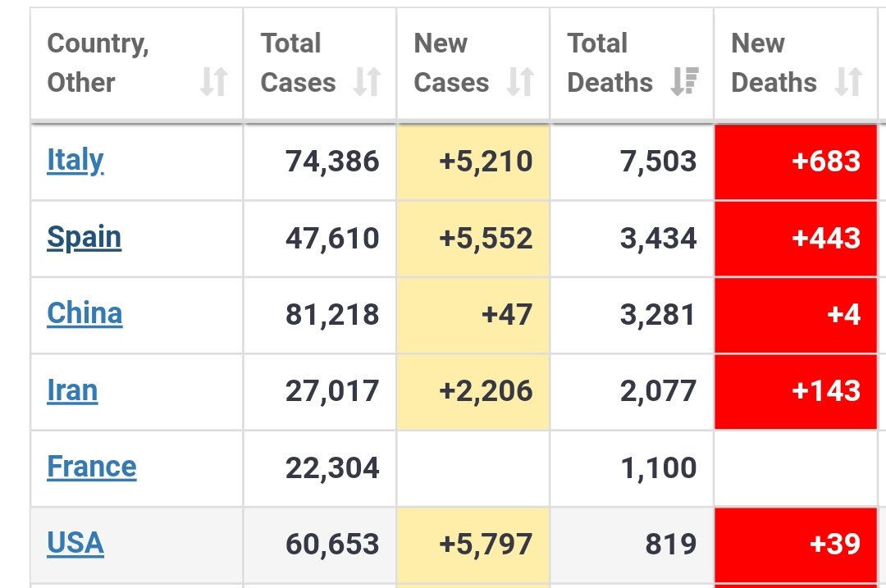This screenshot has width=886, height=588.
Task: Select USA new cases +5,797
Action: [486, 545]
